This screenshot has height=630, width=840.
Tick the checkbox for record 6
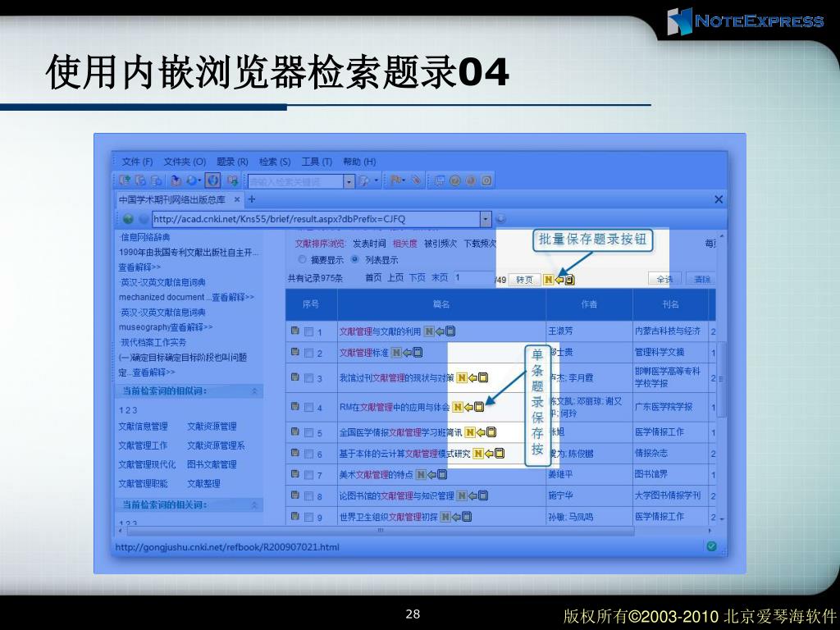[x=308, y=454]
